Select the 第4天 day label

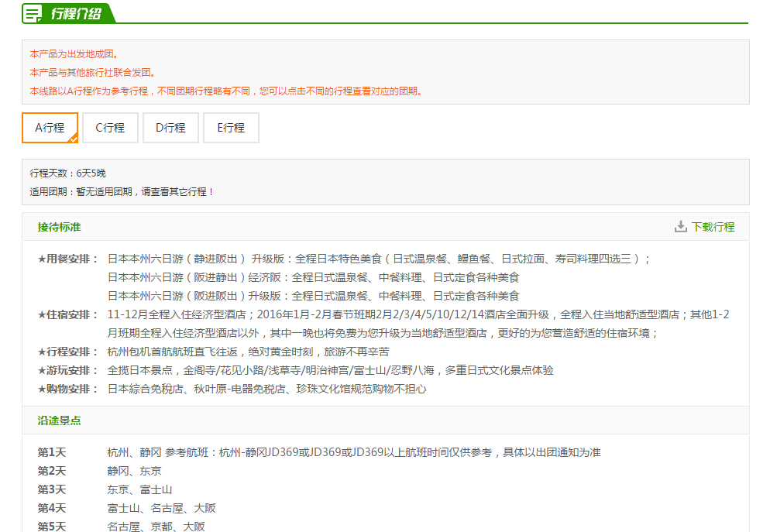coord(52,508)
